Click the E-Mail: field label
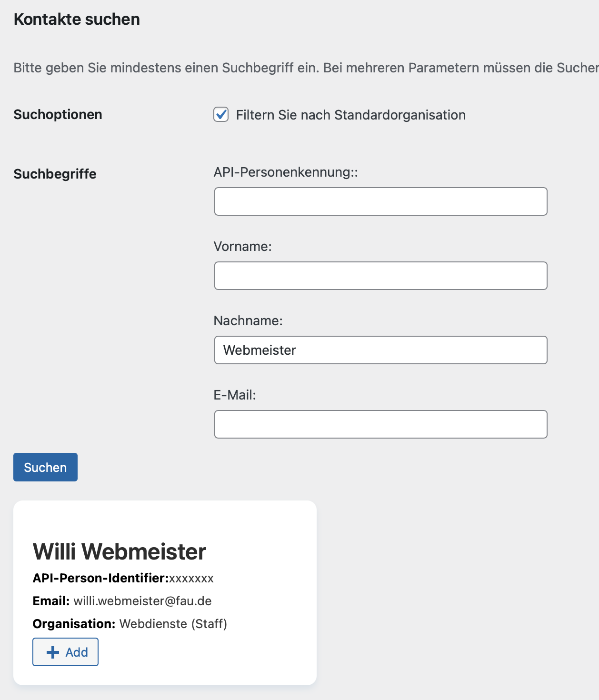 click(235, 395)
